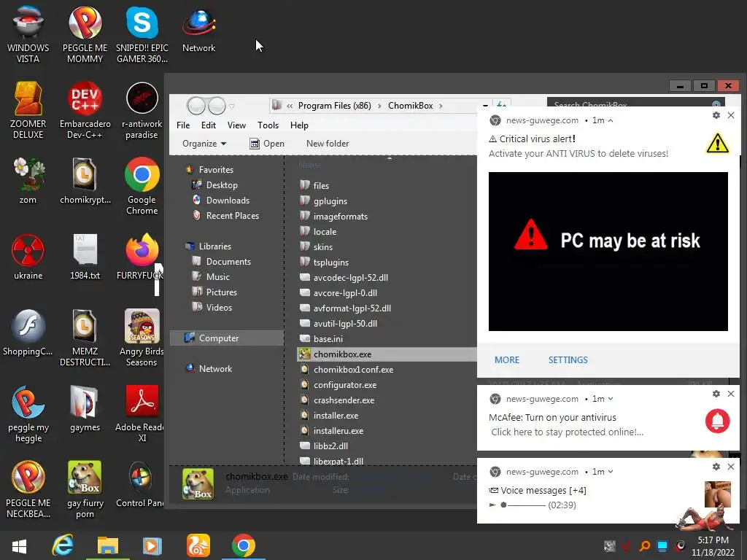Open PEGGLE ME MOMMY desktop icon
Image resolution: width=747 pixels, height=560 pixels.
coord(85,34)
